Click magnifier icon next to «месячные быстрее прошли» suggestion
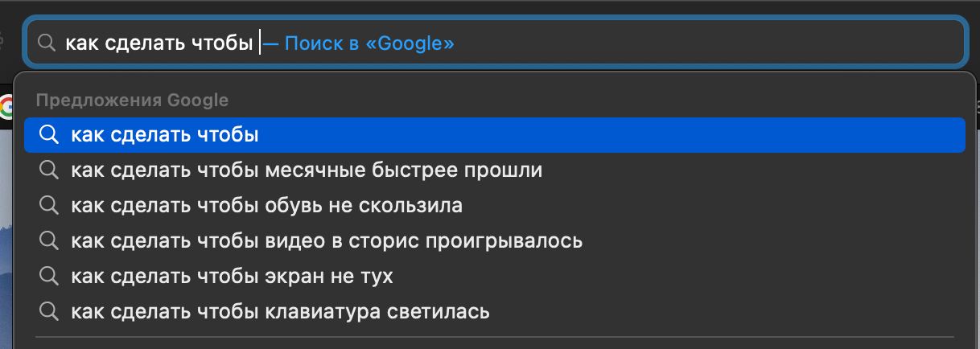The height and width of the screenshot is (349, 980). pos(49,170)
